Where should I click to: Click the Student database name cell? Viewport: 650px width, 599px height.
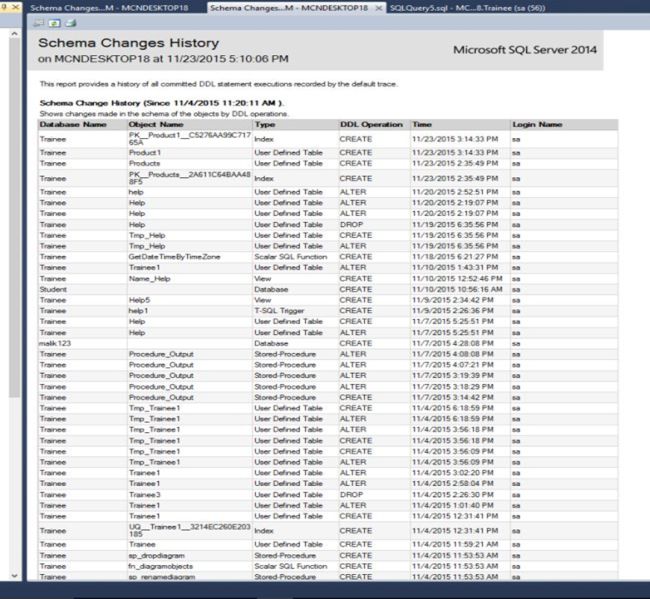pyautogui.click(x=53, y=289)
